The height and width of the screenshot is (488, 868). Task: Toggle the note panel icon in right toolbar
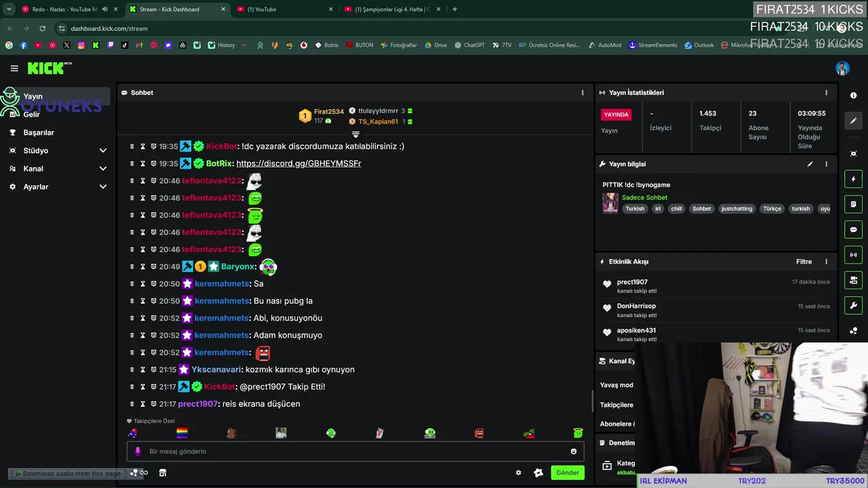tap(853, 204)
